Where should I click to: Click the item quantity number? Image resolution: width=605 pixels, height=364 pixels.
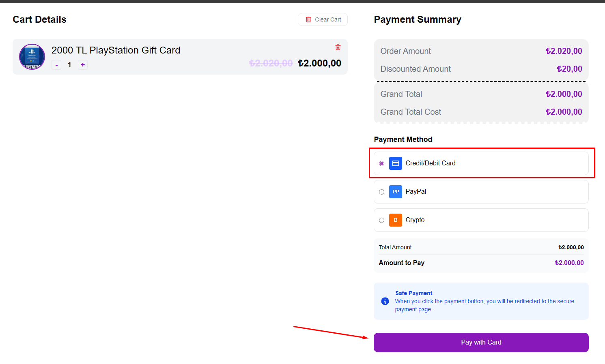pos(69,65)
